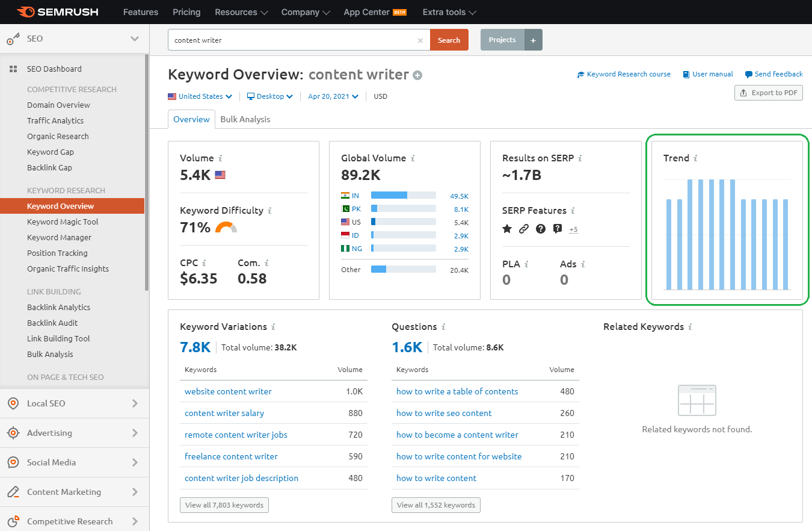Click the star SERP feature icon
Image resolution: width=812 pixels, height=531 pixels.
507,229
